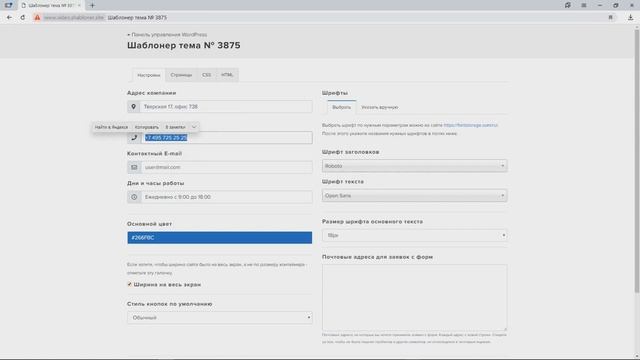Screen dimensions: 640x360
Task: Expand the selection popup chevron
Action: tap(194, 127)
